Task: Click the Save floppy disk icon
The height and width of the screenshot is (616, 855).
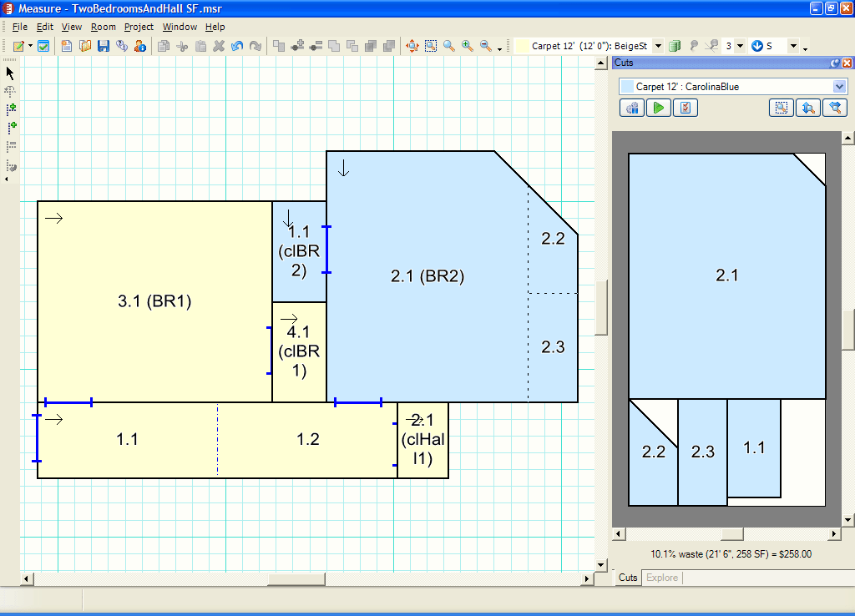Action: (x=104, y=46)
